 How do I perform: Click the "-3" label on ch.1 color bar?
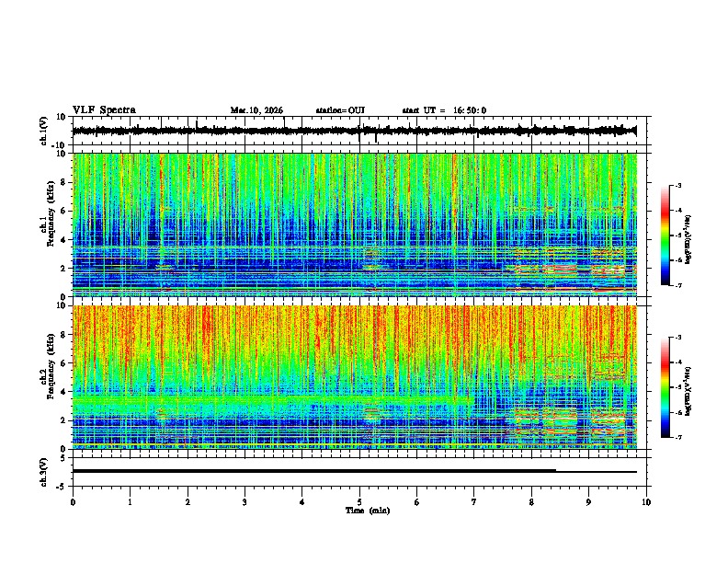pyautogui.click(x=677, y=185)
